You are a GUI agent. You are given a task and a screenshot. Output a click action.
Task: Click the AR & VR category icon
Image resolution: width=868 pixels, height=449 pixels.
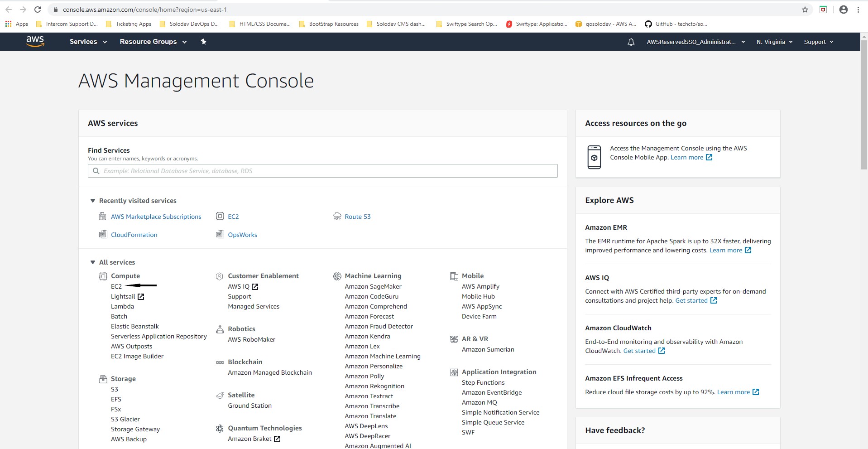point(454,339)
